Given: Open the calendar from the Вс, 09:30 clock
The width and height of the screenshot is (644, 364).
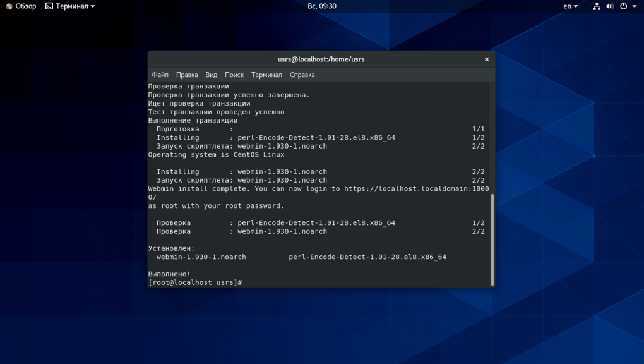Looking at the screenshot, I should [321, 6].
